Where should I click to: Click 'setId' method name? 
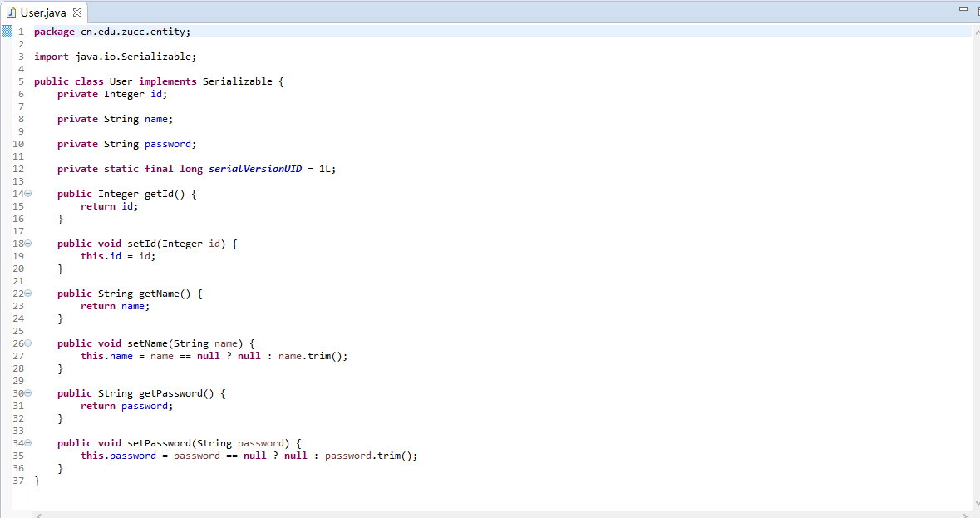pos(141,244)
